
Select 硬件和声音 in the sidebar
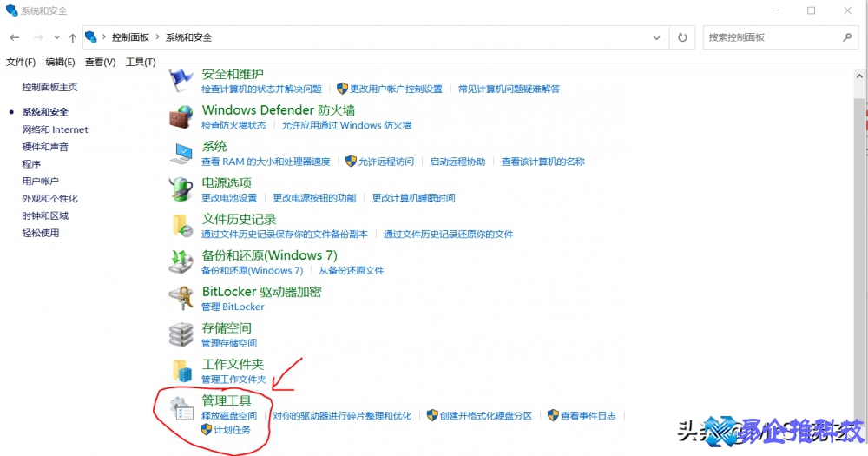pos(45,147)
